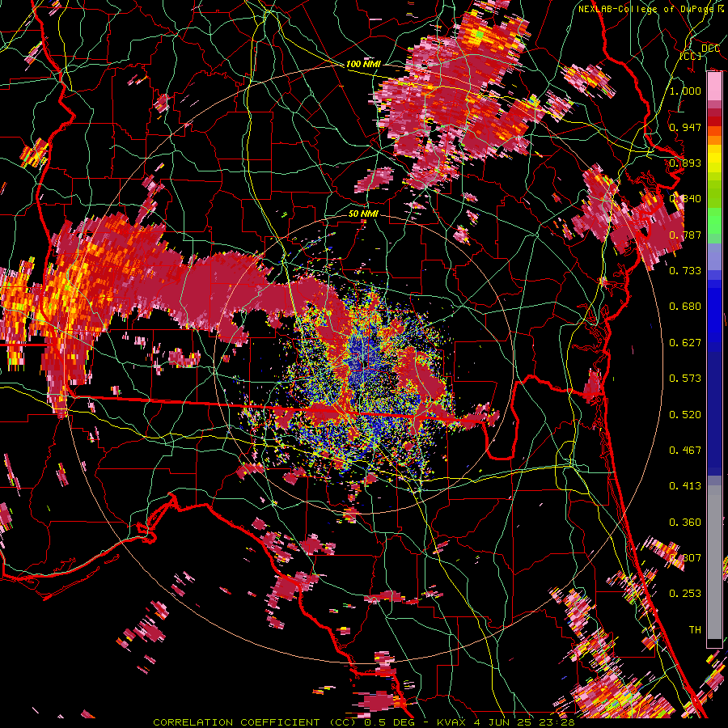Click the (CC) legend header label
The image size is (728, 728).
pos(691,56)
